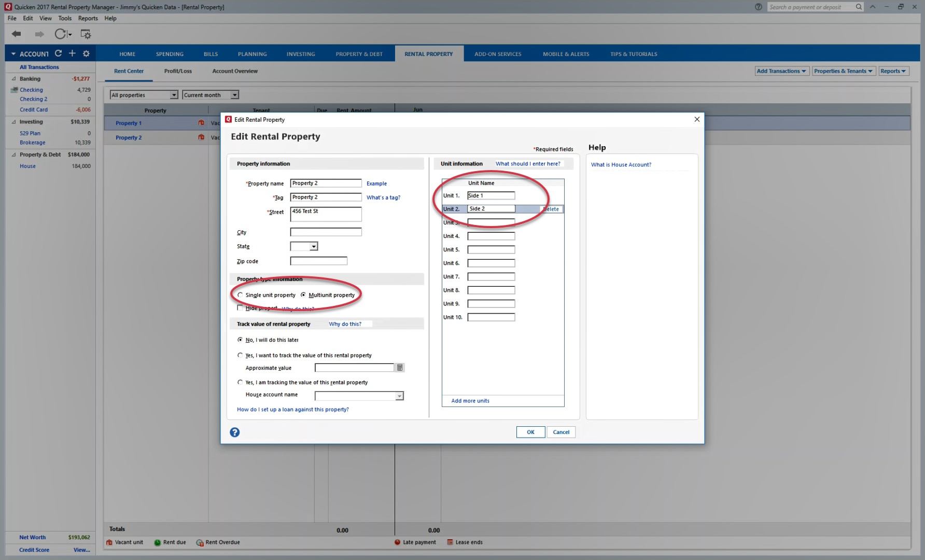Switch to the Profit/Loss tab
Screen dimensions: 925x560
178,71
